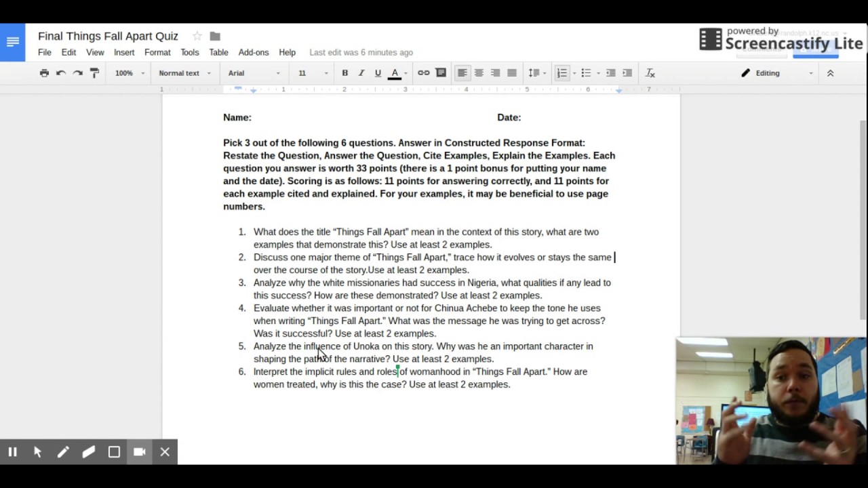Click 'Last edit was 6 minutes ago' link
868x488 pixels.
click(x=361, y=52)
